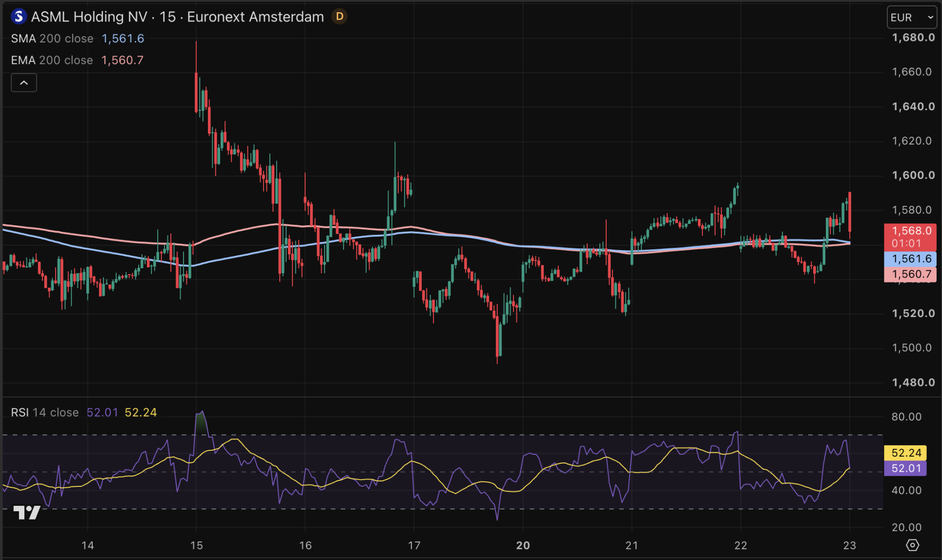Screen dimensions: 942x560
Task: Click the purple RSI value tag 52.01
Action: [x=905, y=469]
